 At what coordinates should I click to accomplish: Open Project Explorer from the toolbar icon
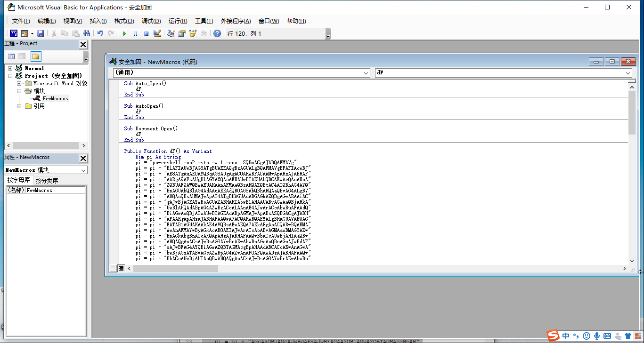[171, 33]
